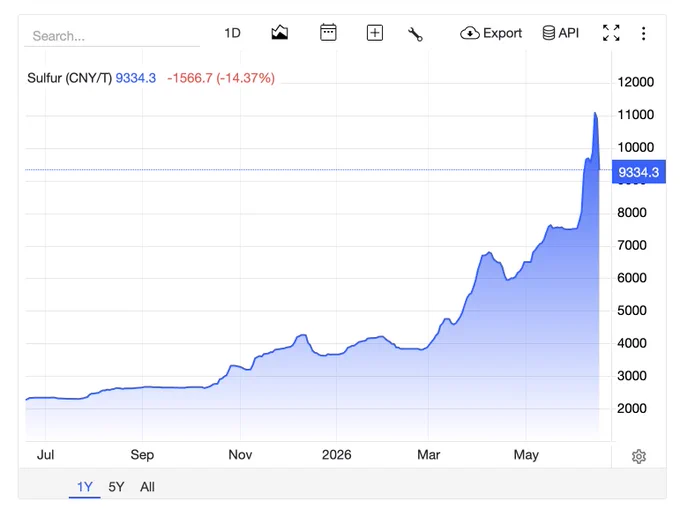Click the red -1566.7 (-14.37%) change
Viewport: 680px width, 517px height.
[x=221, y=78]
